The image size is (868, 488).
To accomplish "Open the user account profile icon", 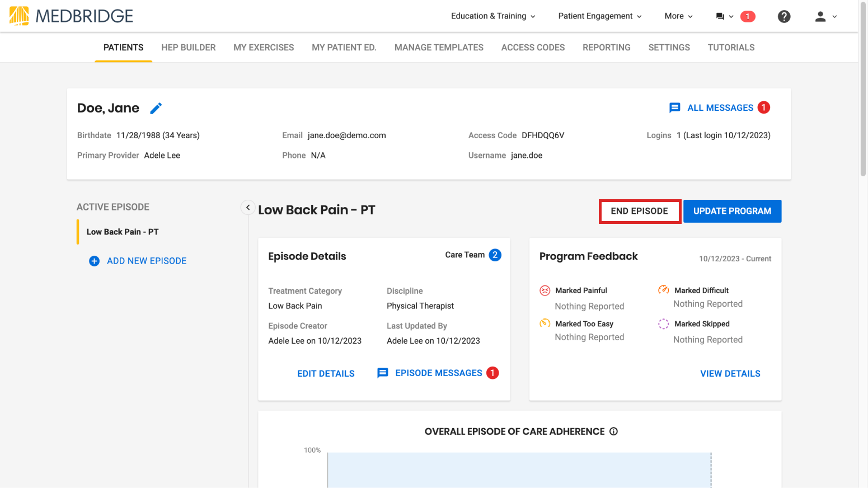I will (x=820, y=16).
